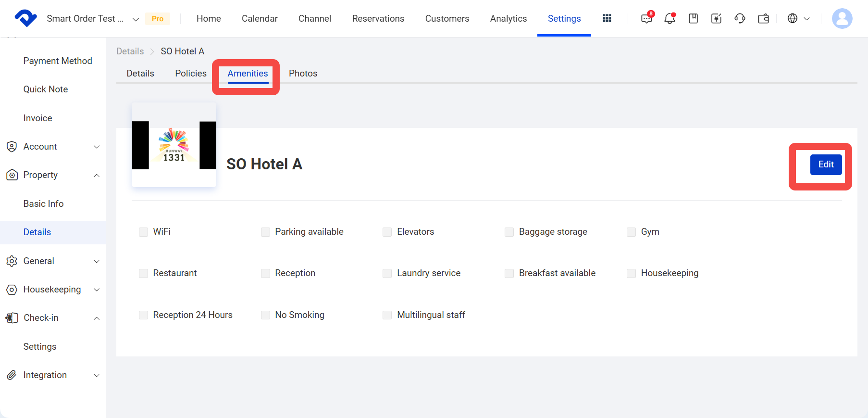Image resolution: width=868 pixels, height=418 pixels.
Task: Open the notifications bell
Action: click(x=670, y=18)
